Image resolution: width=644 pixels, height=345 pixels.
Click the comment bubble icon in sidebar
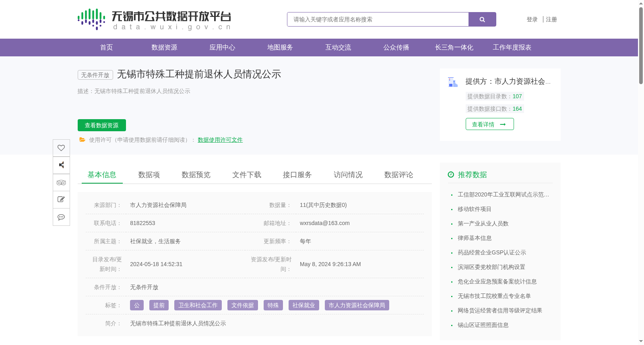tap(61, 217)
